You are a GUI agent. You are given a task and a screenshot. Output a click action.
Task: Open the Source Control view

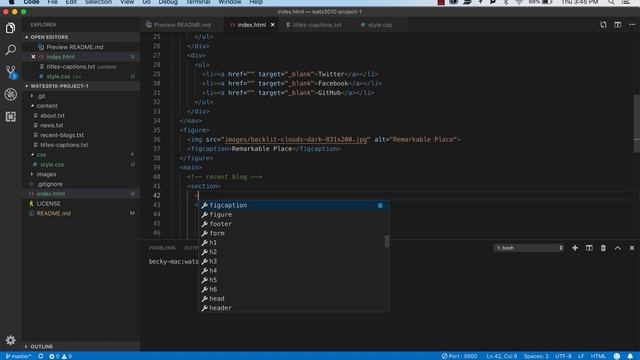(11, 72)
